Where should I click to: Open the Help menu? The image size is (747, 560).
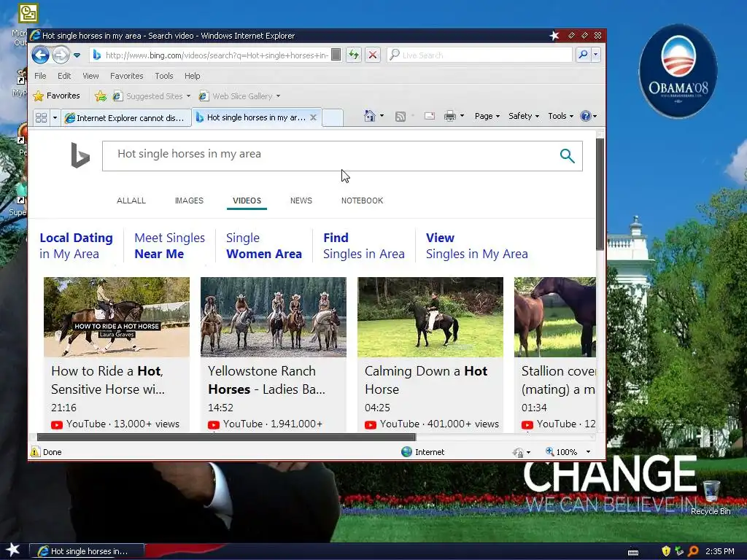[x=193, y=76]
